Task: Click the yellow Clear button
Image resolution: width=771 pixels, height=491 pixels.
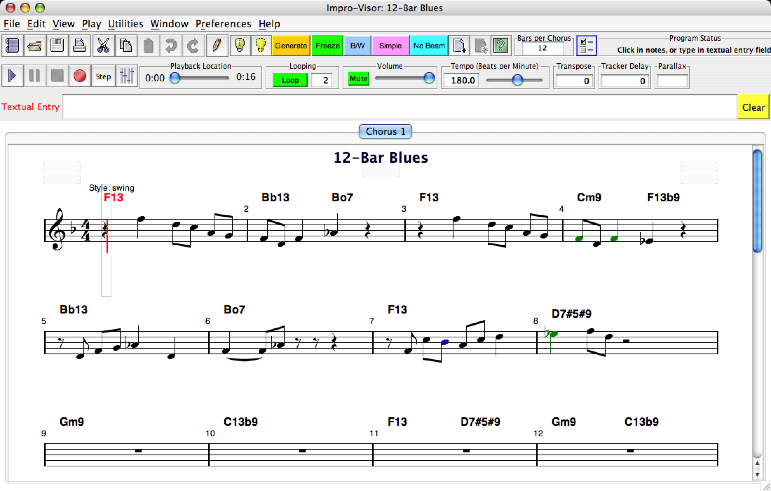Action: [753, 107]
